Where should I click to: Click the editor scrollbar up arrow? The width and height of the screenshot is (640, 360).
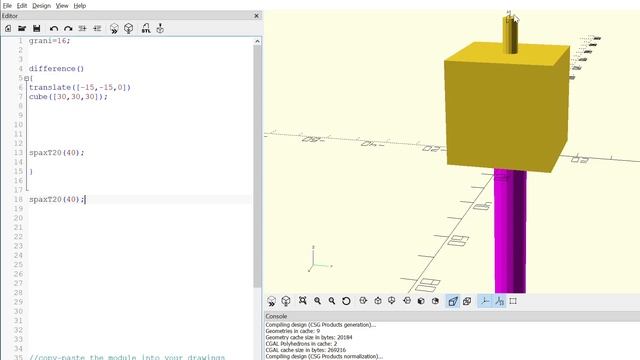(257, 41)
